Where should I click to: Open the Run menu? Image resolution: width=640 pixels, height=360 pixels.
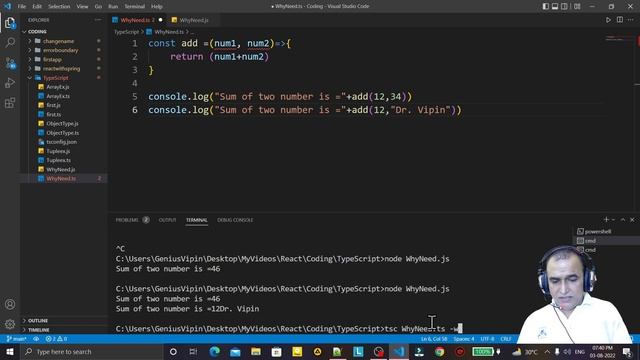113,6
